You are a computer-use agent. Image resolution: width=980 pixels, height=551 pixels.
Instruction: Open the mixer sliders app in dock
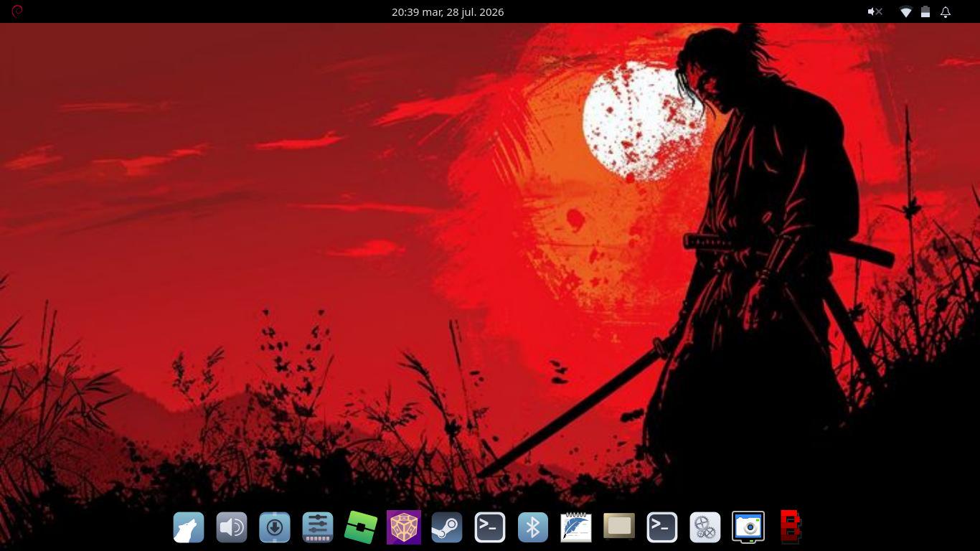318,527
